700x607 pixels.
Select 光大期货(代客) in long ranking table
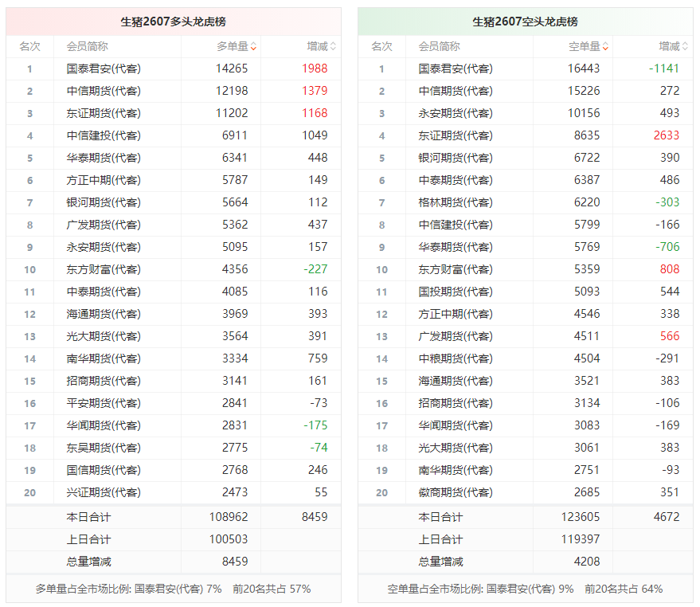tap(104, 336)
